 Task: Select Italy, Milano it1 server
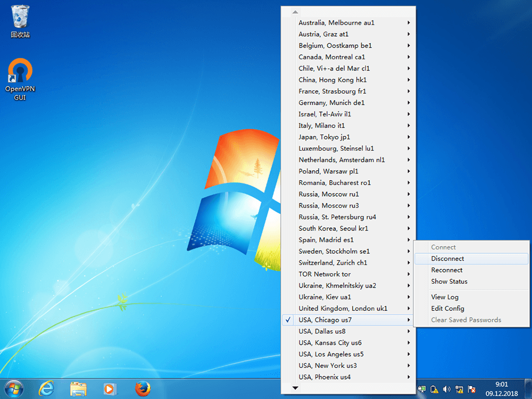(348, 126)
